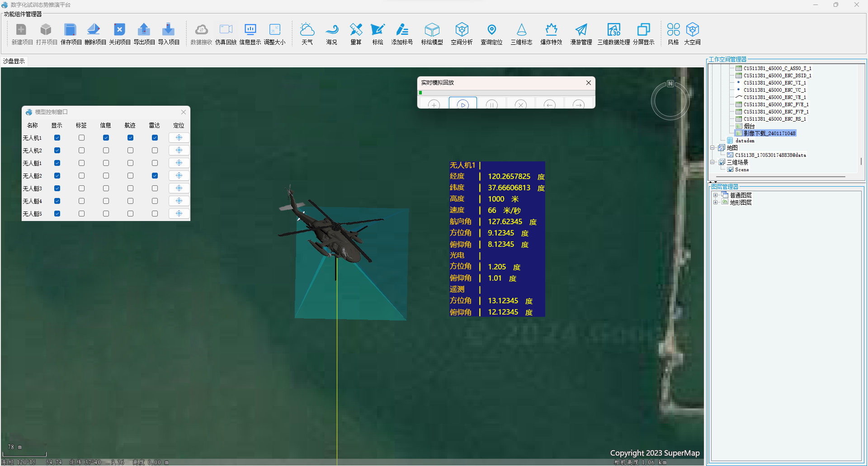Uncheck 雷达 checkbox for 无人机1
Screen dimensions: 868x466
coord(155,138)
